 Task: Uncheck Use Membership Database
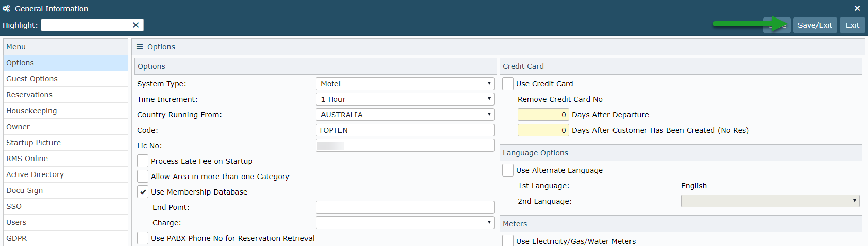(x=143, y=192)
